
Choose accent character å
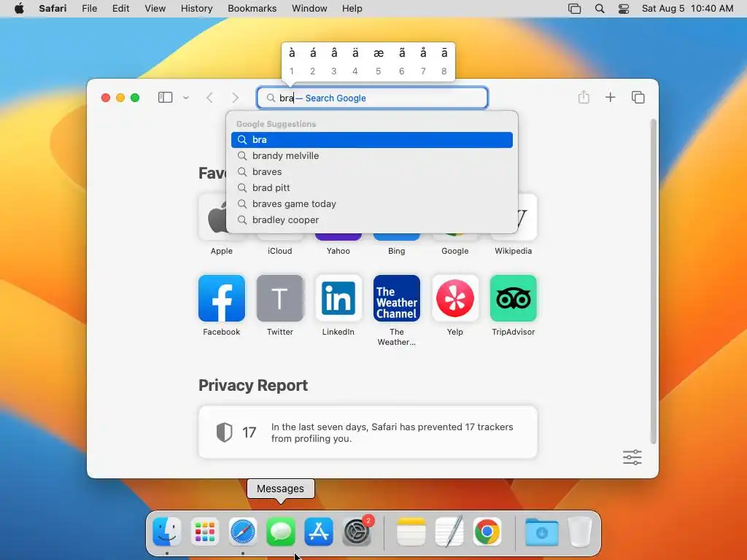423,53
